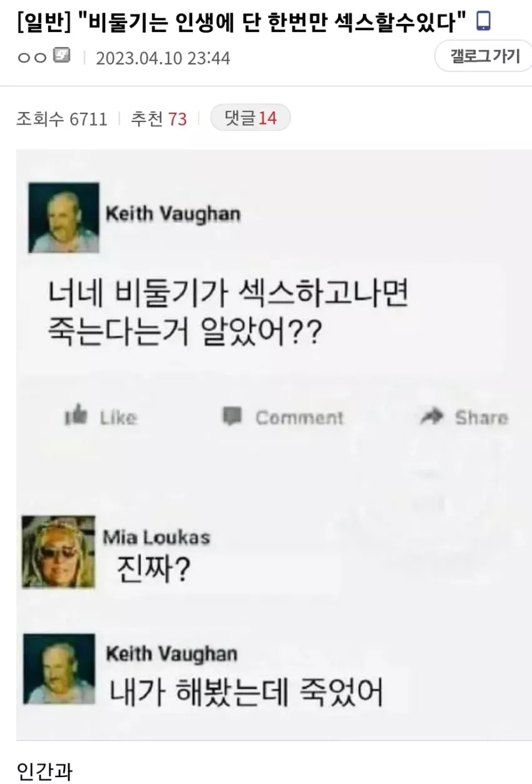Screen dimensions: 532x784
Task: Click the thumbs-up Like icon
Action: (x=77, y=416)
